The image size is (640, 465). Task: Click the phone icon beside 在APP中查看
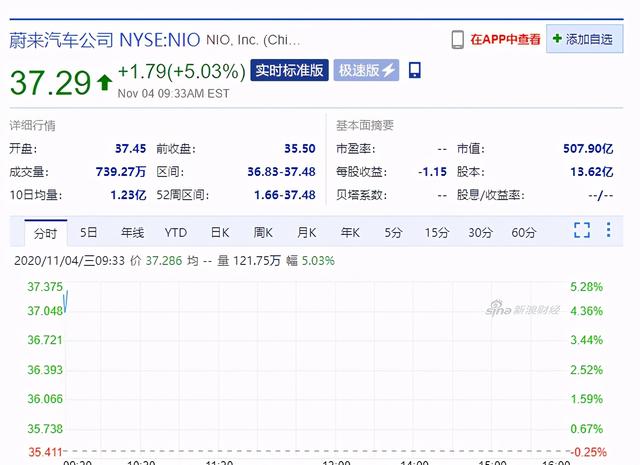click(x=458, y=40)
